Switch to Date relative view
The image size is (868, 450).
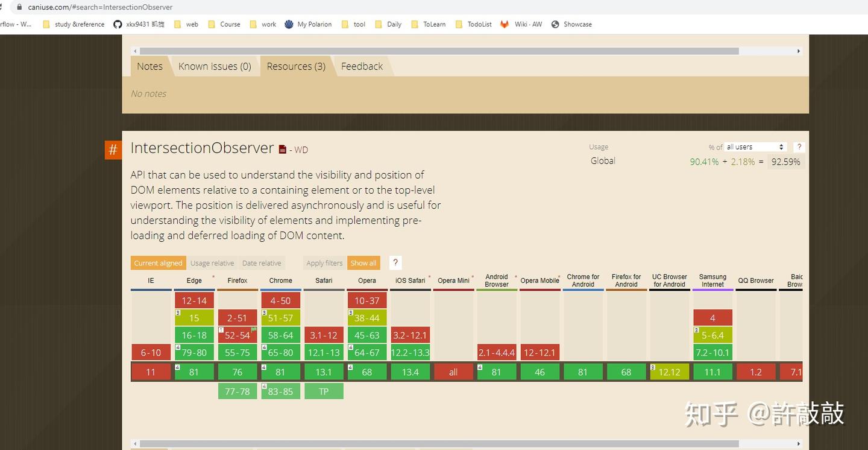click(x=262, y=263)
